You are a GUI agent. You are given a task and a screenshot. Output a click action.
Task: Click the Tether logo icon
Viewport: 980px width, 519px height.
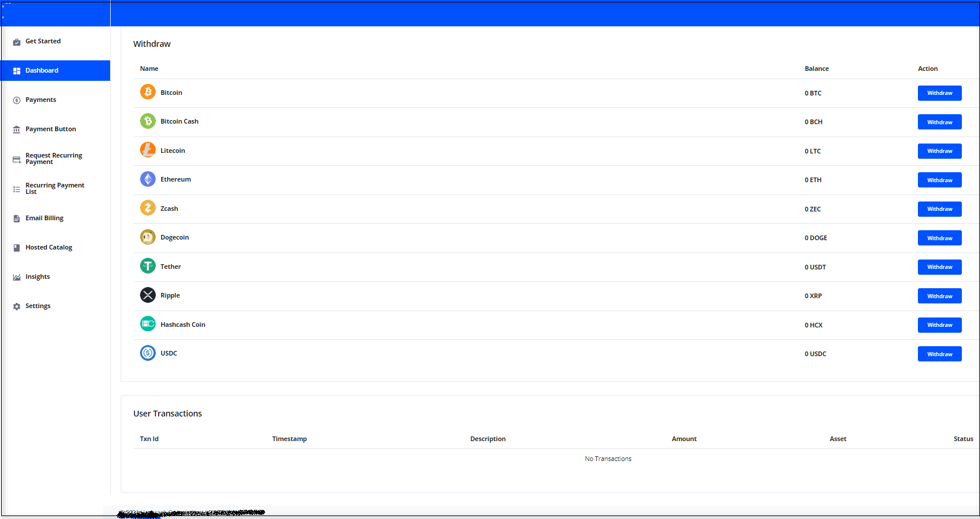(x=148, y=266)
